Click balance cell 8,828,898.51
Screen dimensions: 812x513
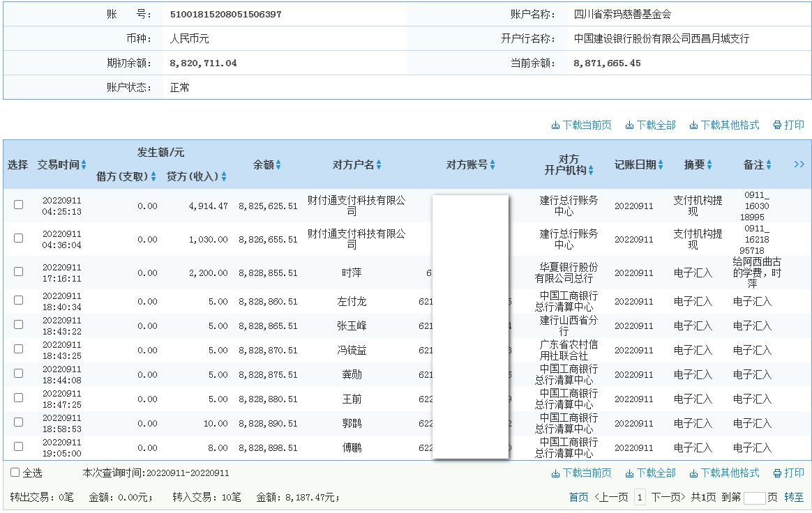click(x=269, y=447)
